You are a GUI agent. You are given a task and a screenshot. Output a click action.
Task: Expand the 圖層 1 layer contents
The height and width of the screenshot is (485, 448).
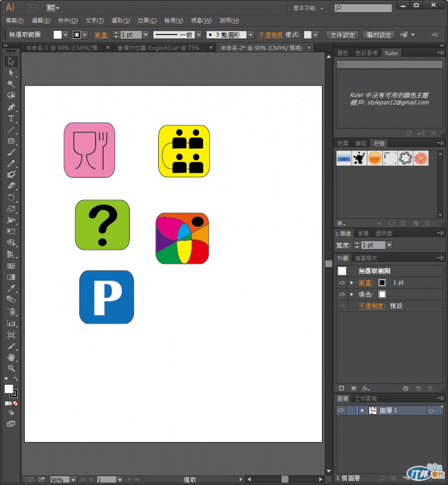[x=363, y=410]
